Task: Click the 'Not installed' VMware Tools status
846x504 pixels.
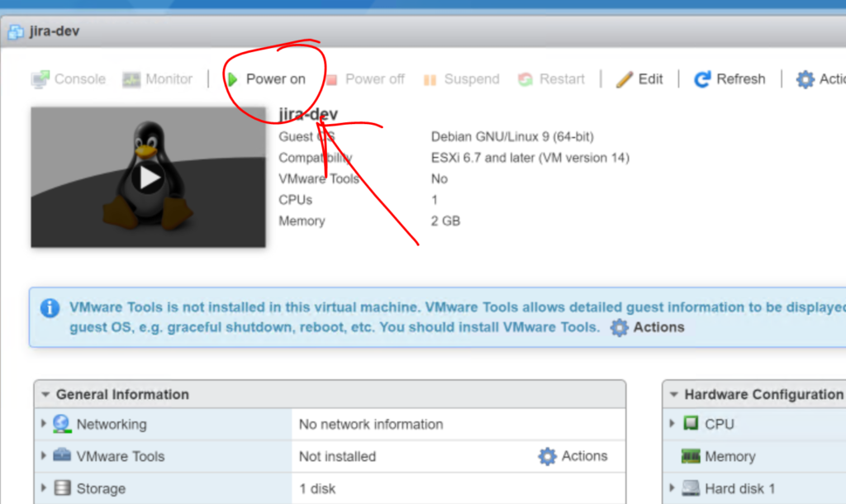Action: click(x=337, y=457)
